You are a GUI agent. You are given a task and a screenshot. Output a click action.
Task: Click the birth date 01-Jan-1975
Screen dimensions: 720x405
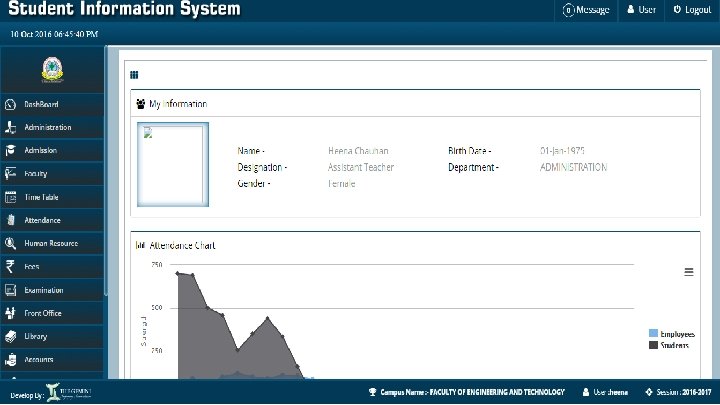click(562, 151)
